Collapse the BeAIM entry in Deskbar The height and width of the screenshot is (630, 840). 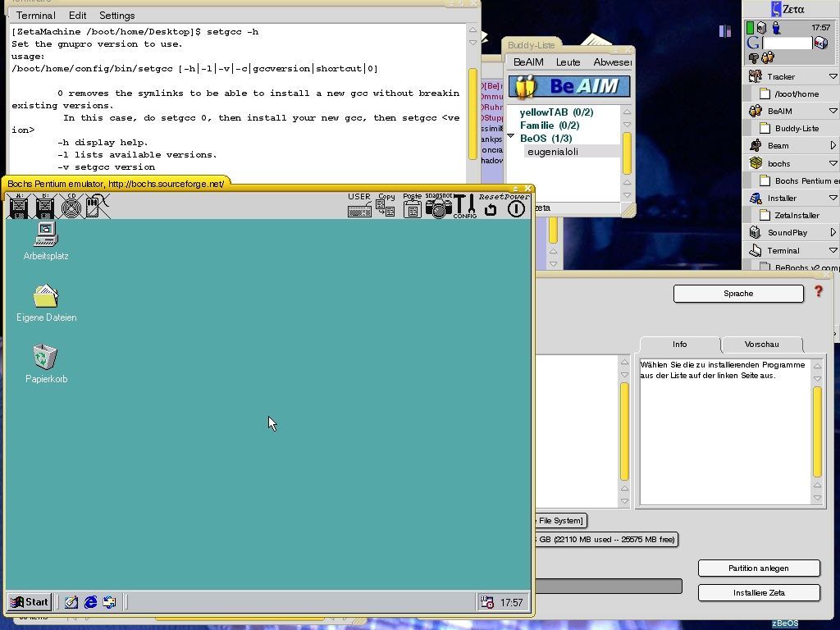(x=833, y=111)
